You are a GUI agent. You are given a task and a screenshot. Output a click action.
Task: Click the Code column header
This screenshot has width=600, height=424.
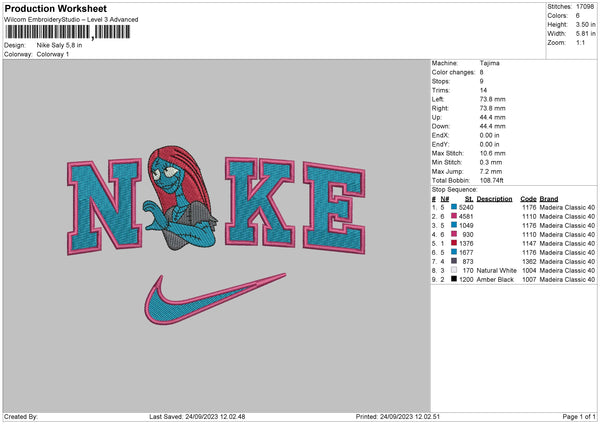[528, 199]
